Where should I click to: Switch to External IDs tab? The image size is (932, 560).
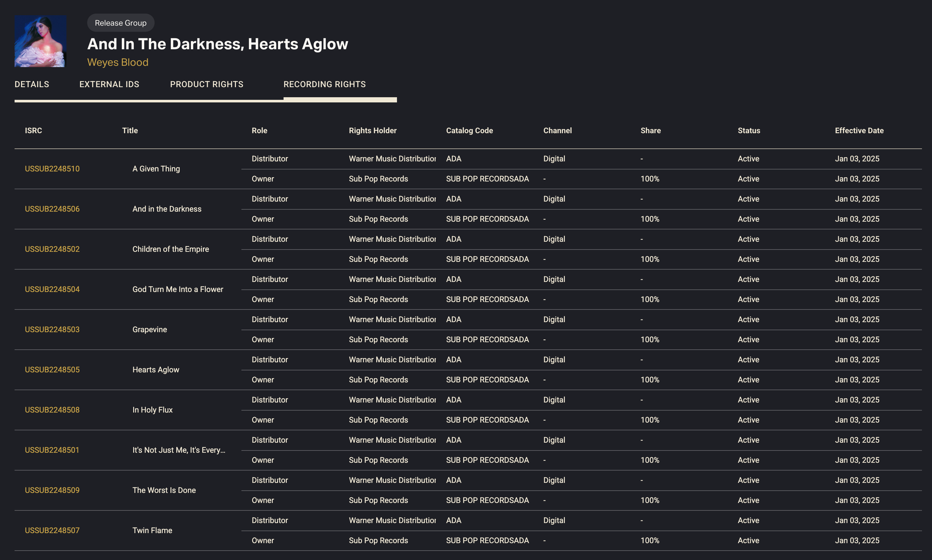pos(109,84)
